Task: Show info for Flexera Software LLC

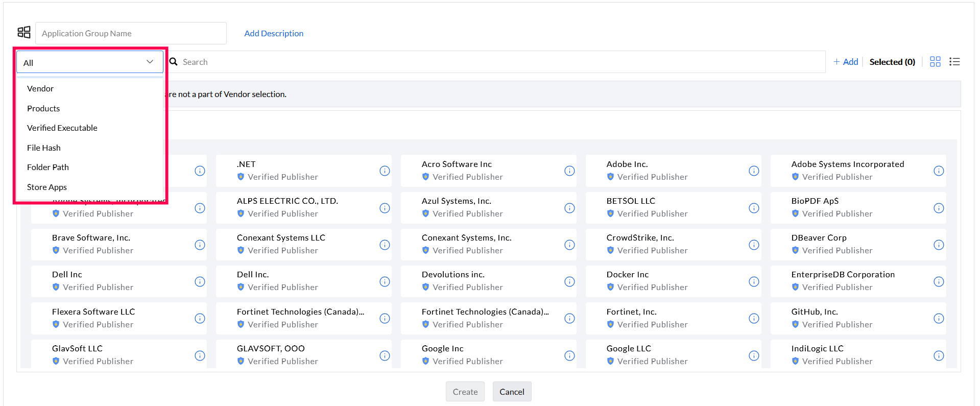Action: [200, 318]
